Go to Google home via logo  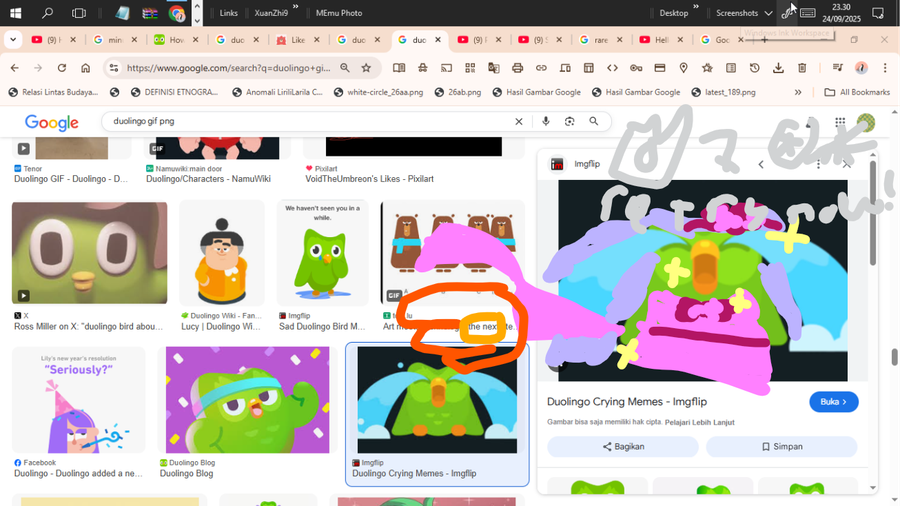[x=52, y=122]
